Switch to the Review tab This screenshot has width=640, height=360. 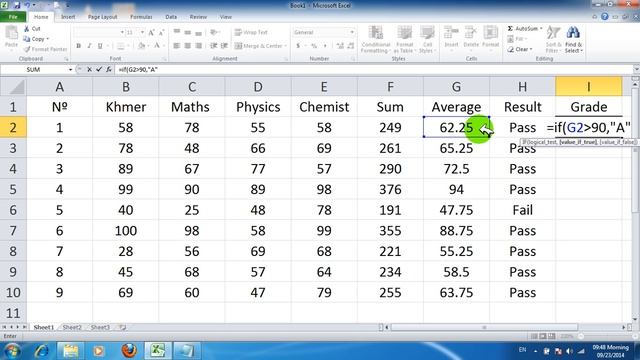198,17
